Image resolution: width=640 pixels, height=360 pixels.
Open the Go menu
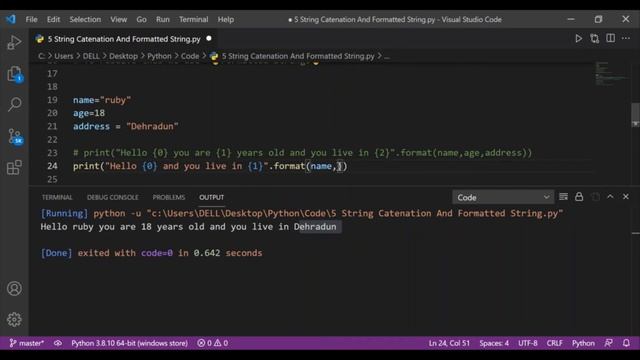click(141, 19)
